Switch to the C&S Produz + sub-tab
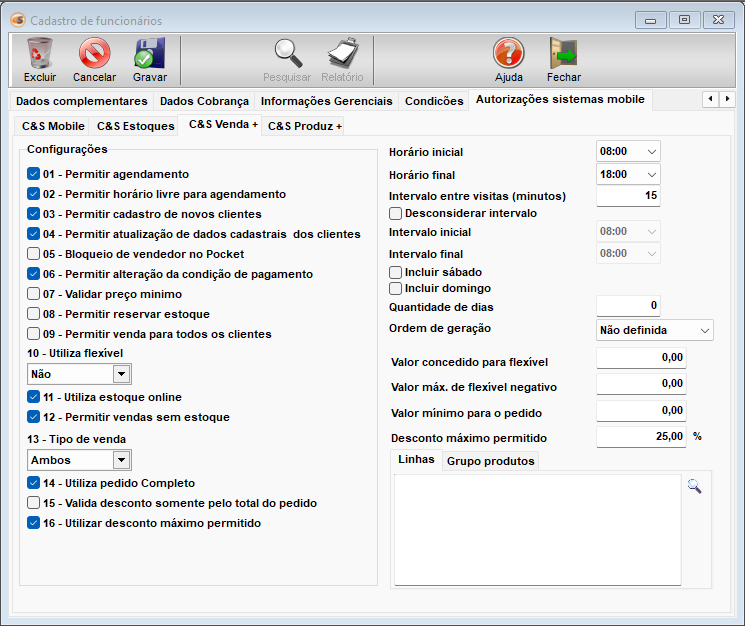The height and width of the screenshot is (626, 745). click(304, 126)
